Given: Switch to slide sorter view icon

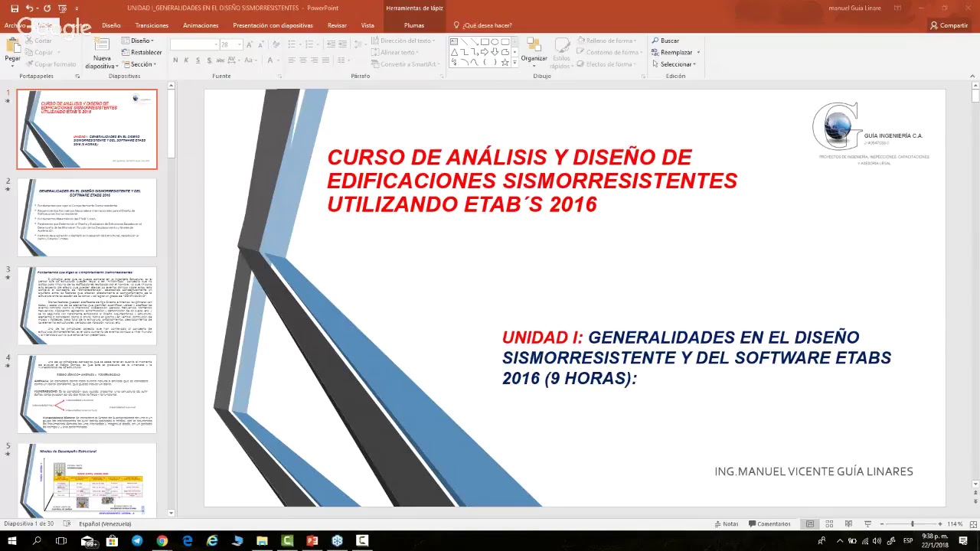Looking at the screenshot, I should [x=829, y=524].
